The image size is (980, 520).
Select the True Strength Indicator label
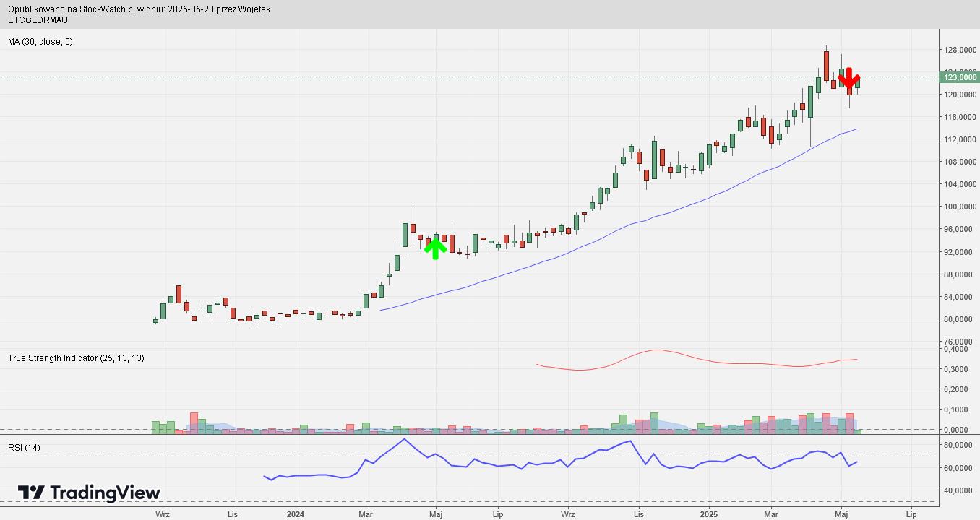[x=76, y=357]
